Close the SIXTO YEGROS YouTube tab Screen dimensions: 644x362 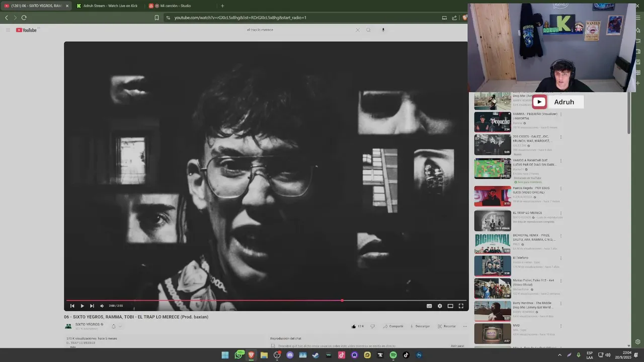67,6
